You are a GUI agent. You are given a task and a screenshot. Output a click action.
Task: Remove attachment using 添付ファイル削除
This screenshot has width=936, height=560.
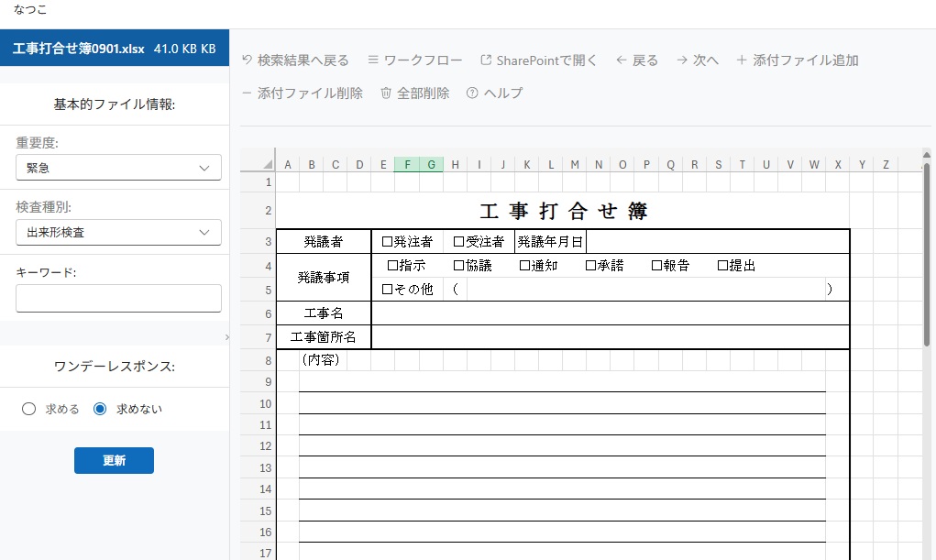click(247, 93)
